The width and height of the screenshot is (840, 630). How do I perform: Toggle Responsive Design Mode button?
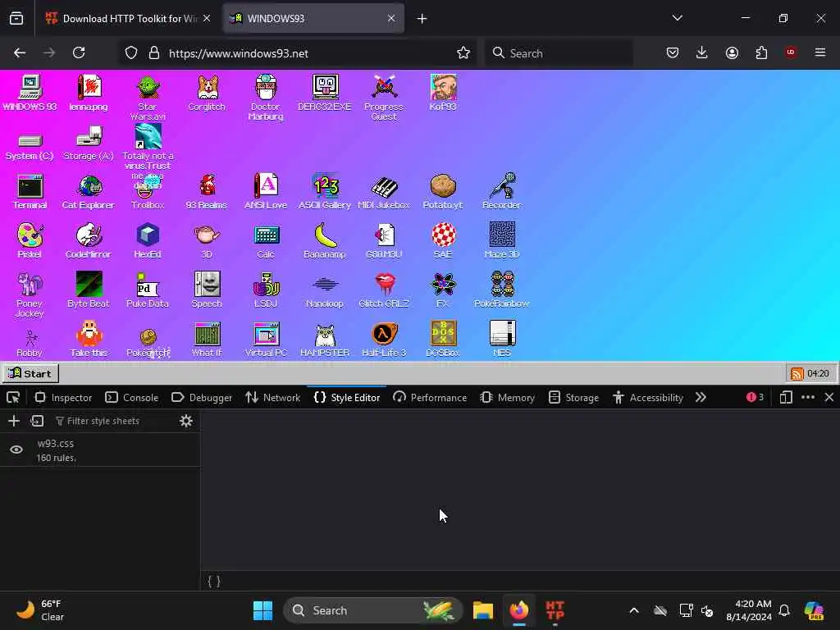coord(786,398)
